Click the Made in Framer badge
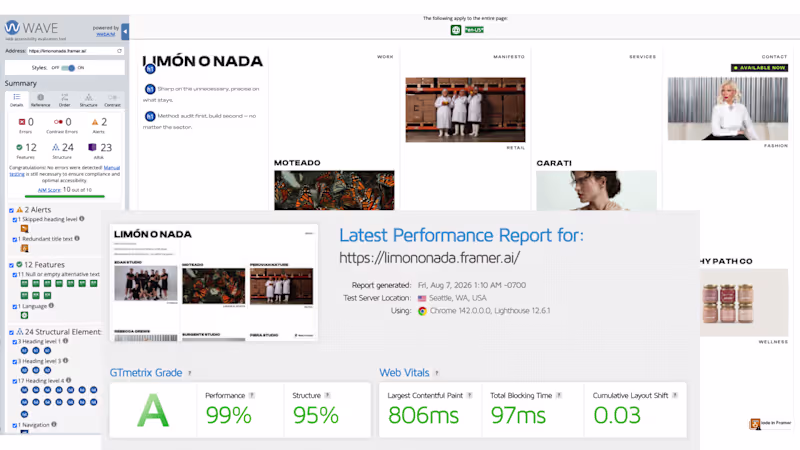Screen dimensions: 800x450 click(770, 423)
